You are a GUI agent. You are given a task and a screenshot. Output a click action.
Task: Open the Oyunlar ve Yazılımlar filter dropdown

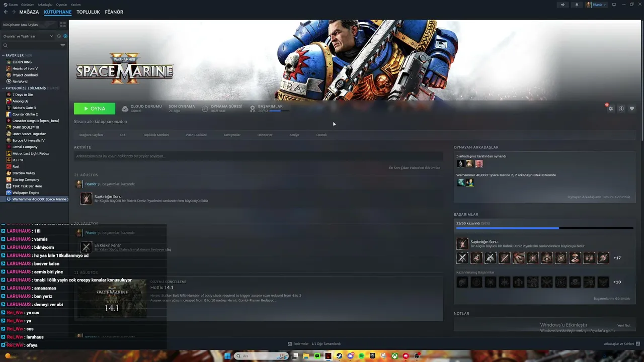[28, 36]
